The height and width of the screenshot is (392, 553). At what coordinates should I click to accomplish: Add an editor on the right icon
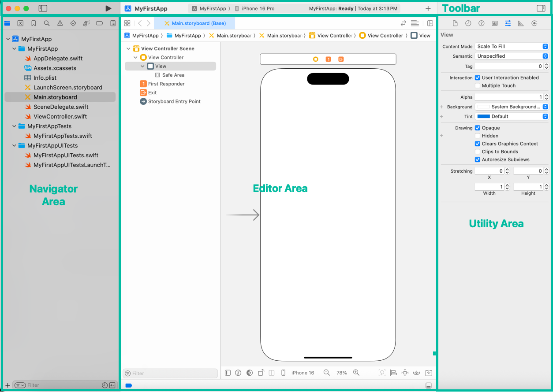tap(430, 23)
